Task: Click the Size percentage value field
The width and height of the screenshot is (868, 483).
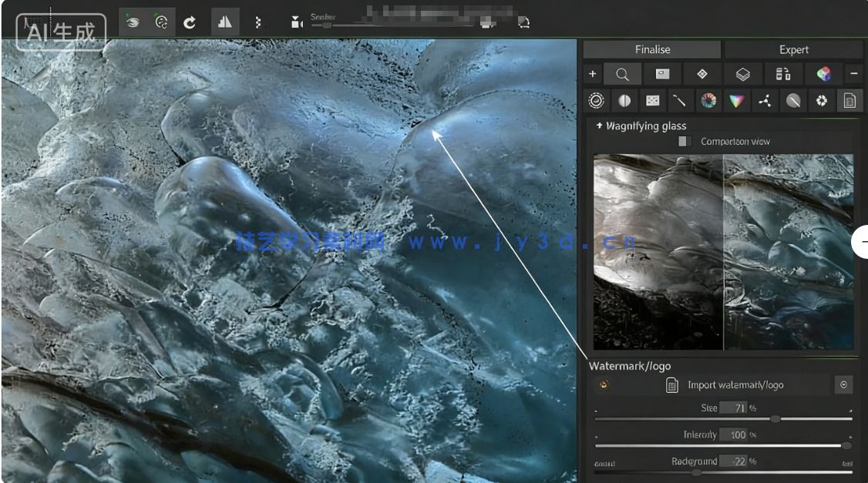Action: [x=735, y=408]
